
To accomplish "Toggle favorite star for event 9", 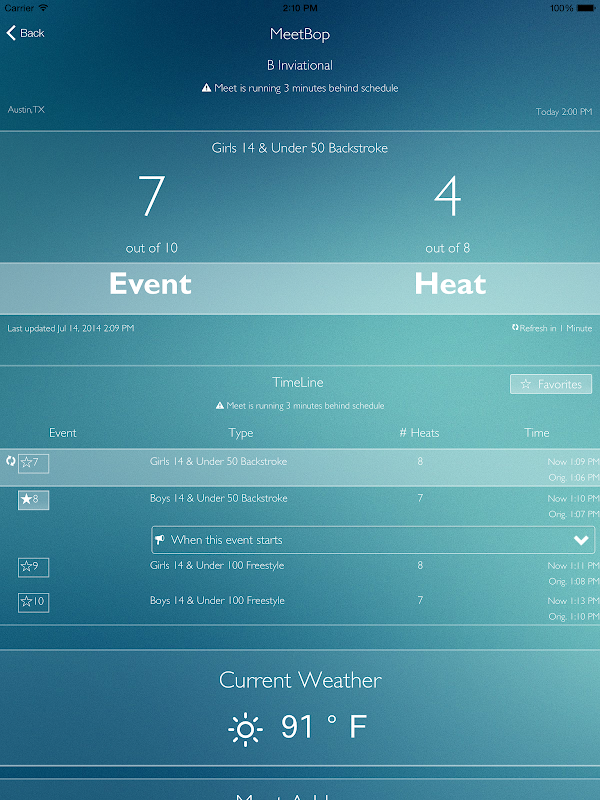I will pyautogui.click(x=33, y=567).
